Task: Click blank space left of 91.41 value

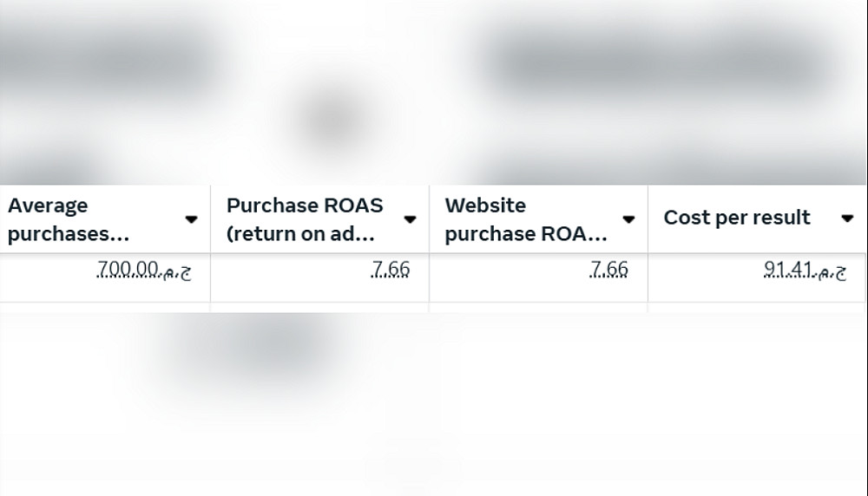Action: click(x=703, y=277)
